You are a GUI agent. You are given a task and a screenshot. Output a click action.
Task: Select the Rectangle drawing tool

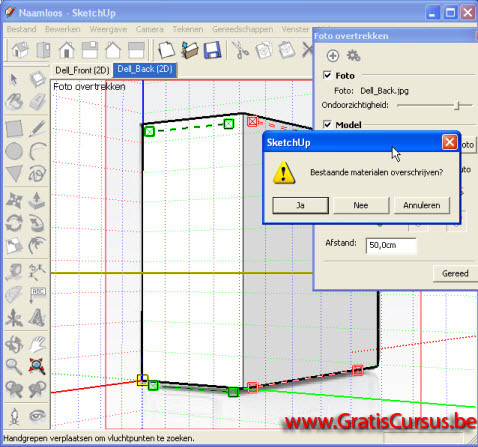coord(14,129)
